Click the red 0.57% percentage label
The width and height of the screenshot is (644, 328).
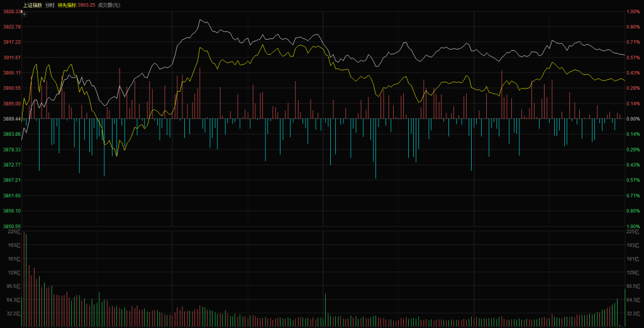(633, 57)
